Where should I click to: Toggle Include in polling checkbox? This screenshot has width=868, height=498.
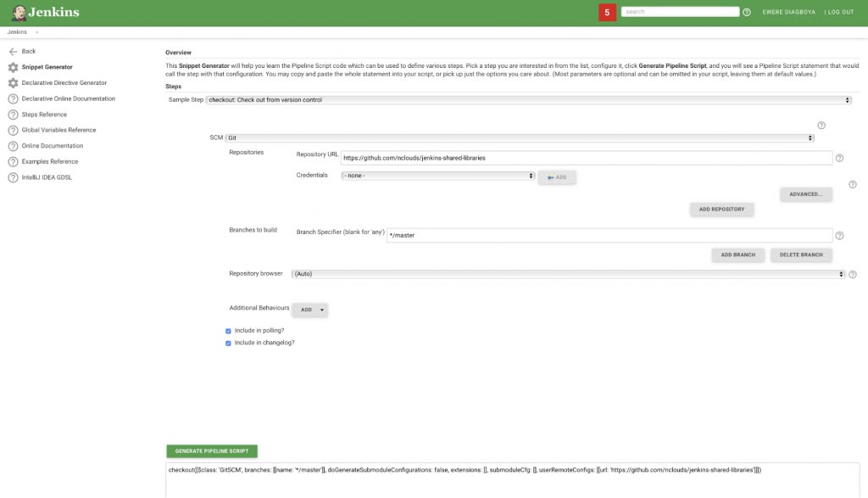(228, 331)
